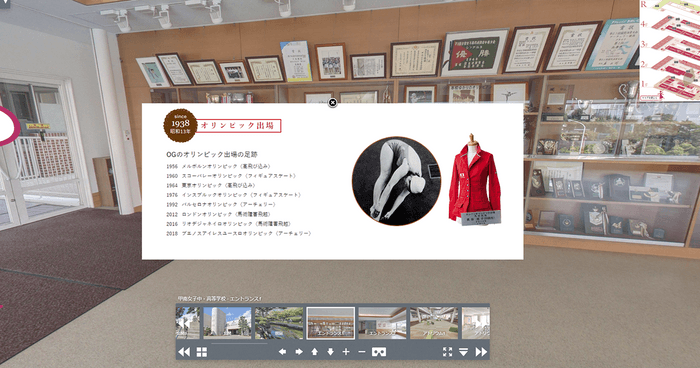Open the arena scene thumbnail
The image size is (700, 368).
[434, 323]
